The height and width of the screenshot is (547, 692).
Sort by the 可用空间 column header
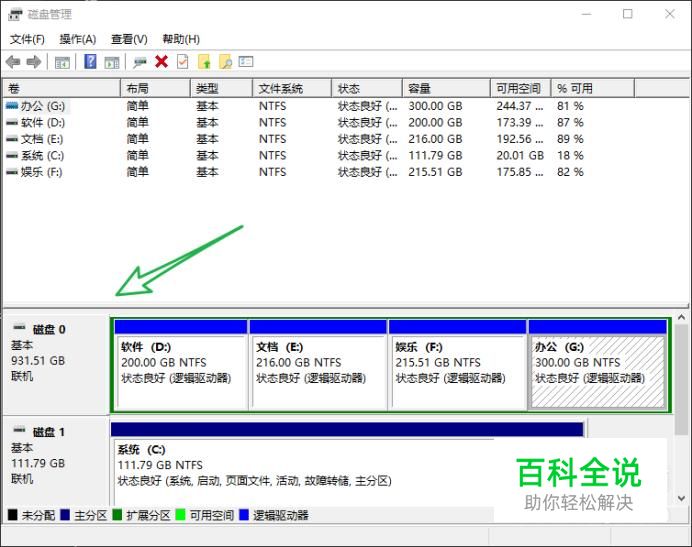(521, 88)
